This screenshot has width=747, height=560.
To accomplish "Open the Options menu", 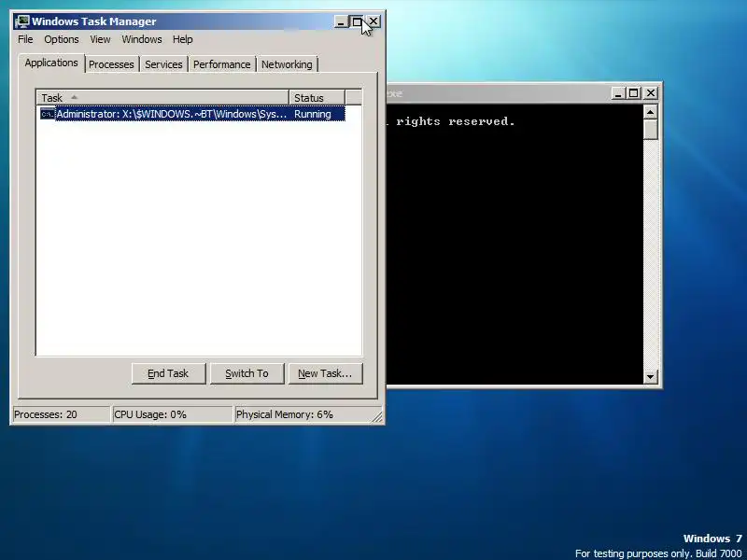I will 62,39.
